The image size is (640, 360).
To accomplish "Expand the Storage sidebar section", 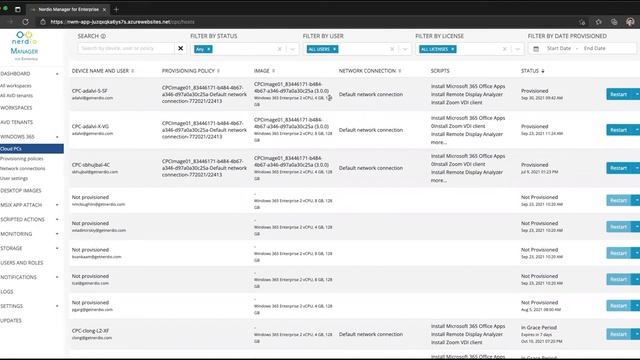I will [57, 248].
